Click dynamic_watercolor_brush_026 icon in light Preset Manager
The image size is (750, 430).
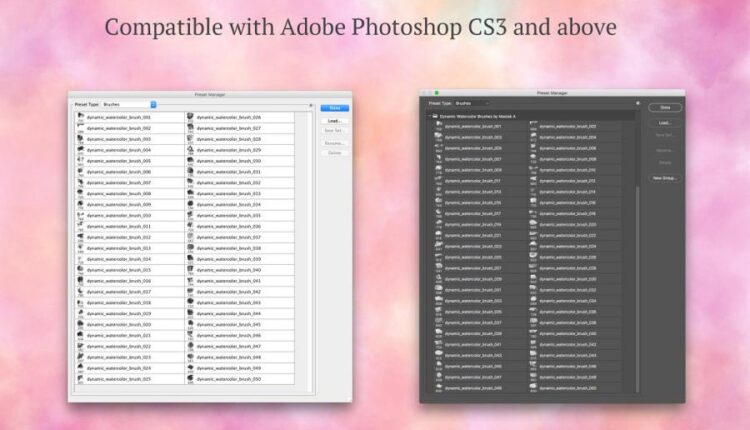(x=190, y=117)
